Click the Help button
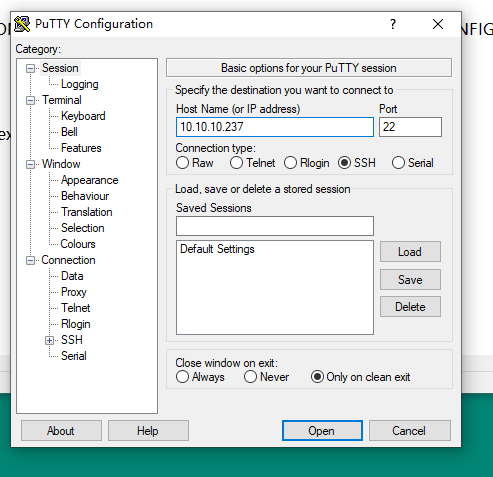The image size is (493, 477). pos(148,431)
